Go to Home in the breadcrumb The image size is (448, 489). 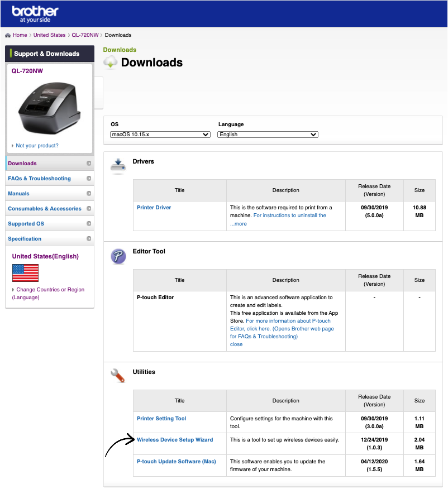20,35
